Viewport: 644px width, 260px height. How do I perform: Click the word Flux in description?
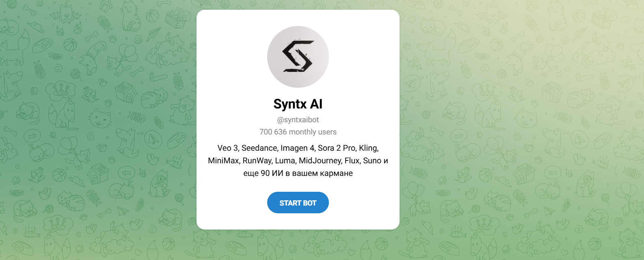(x=352, y=160)
